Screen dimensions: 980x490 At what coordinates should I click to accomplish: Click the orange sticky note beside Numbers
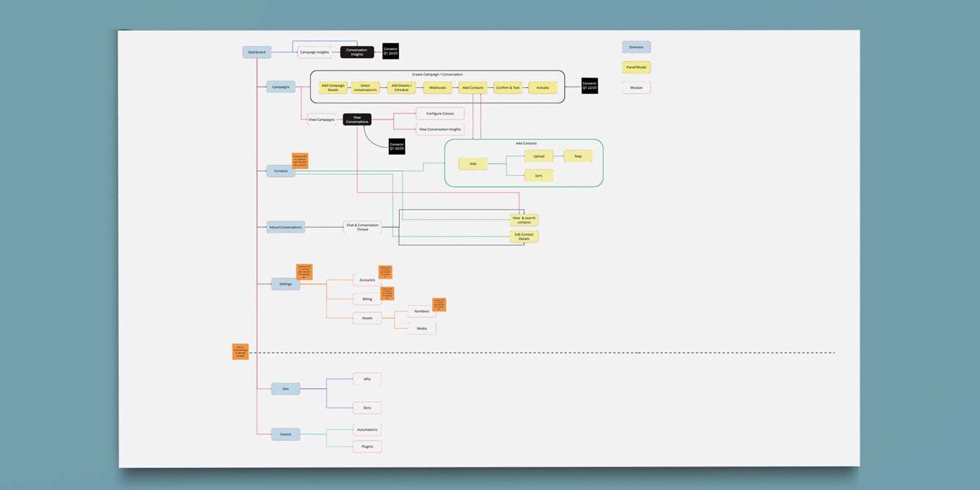(x=439, y=304)
